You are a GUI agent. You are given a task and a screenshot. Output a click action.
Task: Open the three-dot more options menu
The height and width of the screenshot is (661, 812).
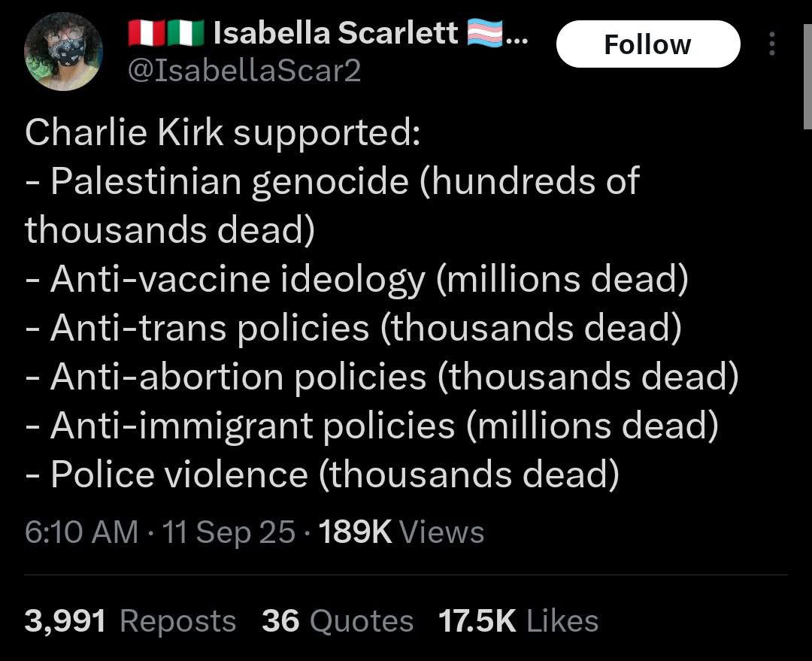pyautogui.click(x=772, y=44)
